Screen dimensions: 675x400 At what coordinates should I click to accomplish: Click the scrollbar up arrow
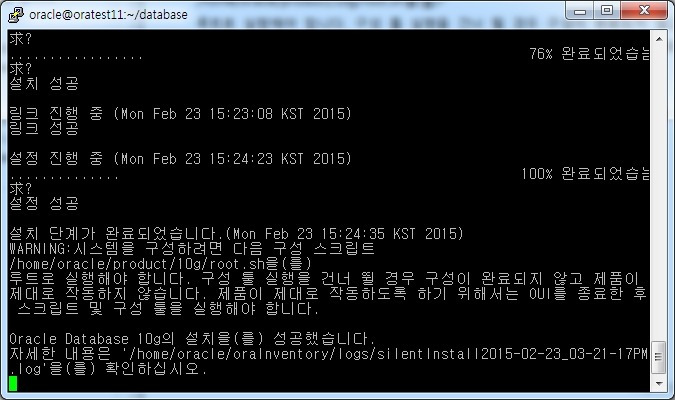pos(659,38)
